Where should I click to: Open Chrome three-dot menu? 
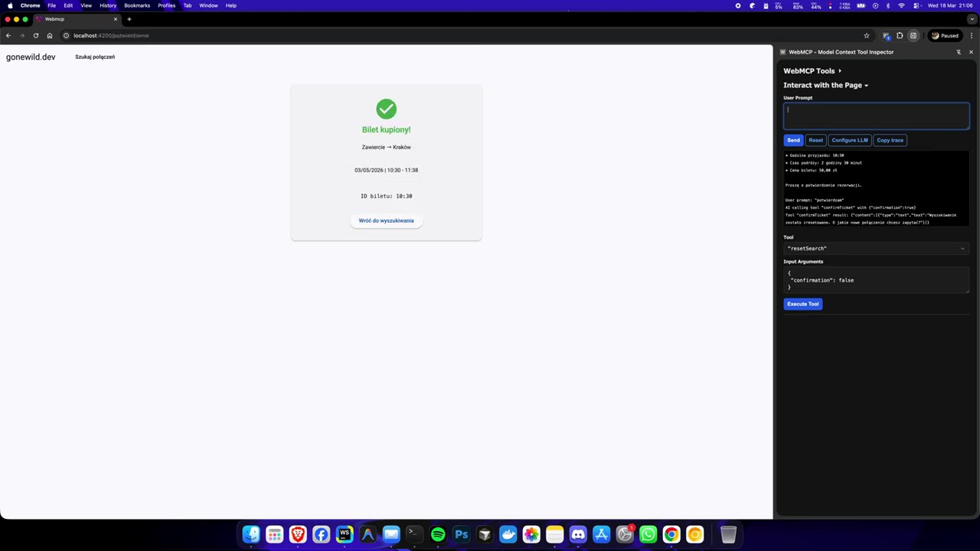pyautogui.click(x=972, y=35)
